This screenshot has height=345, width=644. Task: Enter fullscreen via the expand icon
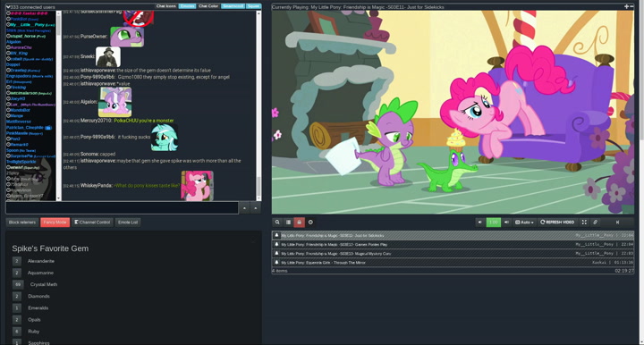point(584,222)
